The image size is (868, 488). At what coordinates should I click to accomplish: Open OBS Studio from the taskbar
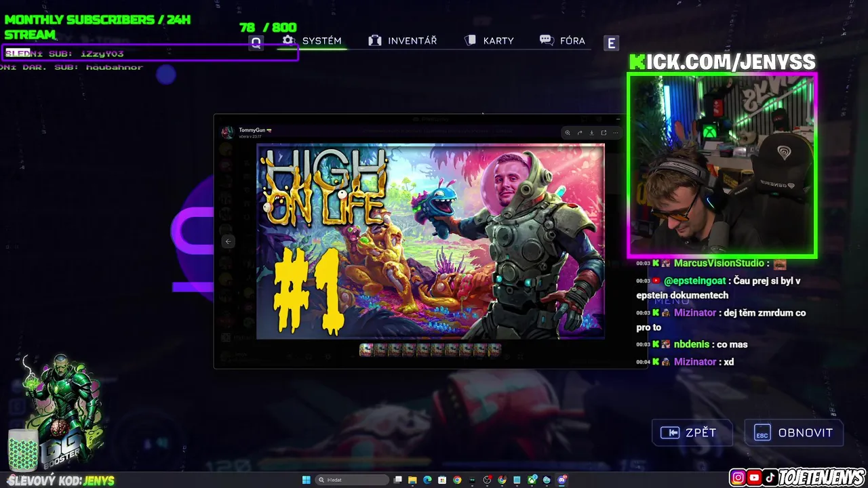click(x=487, y=480)
